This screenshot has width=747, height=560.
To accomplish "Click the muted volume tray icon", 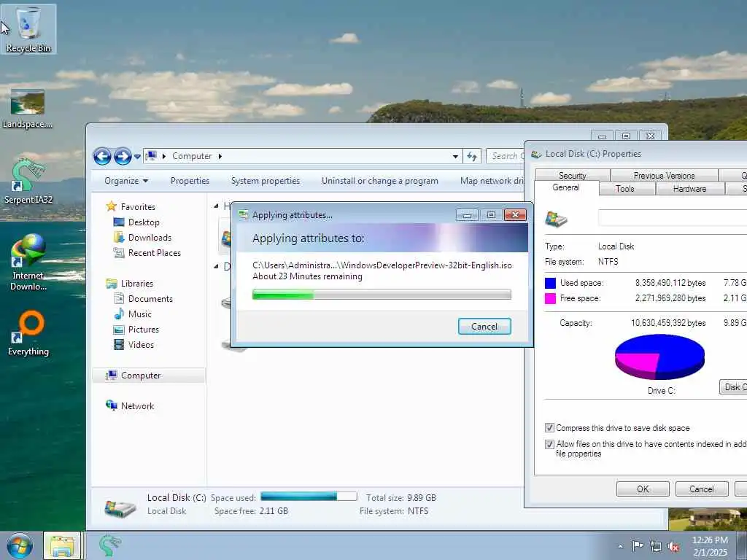I will tap(673, 546).
